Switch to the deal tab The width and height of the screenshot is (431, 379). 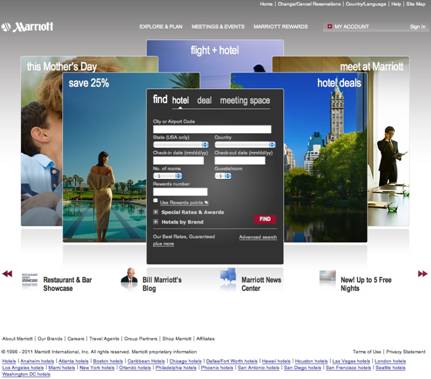point(204,100)
